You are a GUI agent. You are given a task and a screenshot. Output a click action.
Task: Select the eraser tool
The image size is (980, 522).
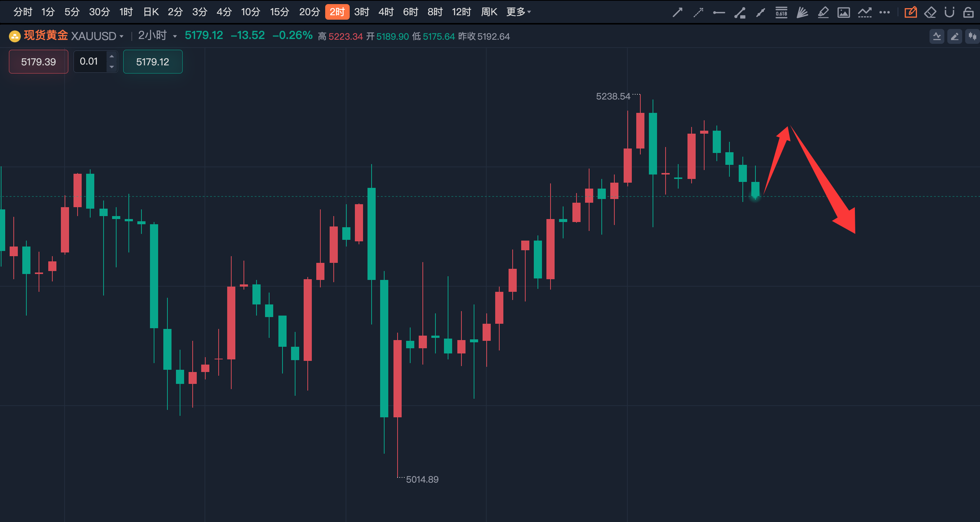click(930, 13)
